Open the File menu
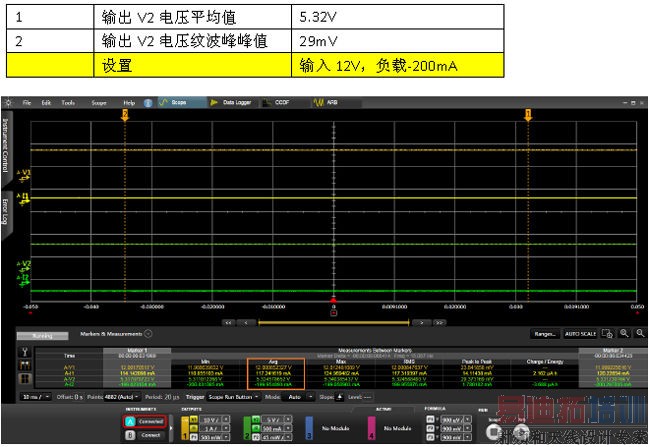 tap(27, 102)
